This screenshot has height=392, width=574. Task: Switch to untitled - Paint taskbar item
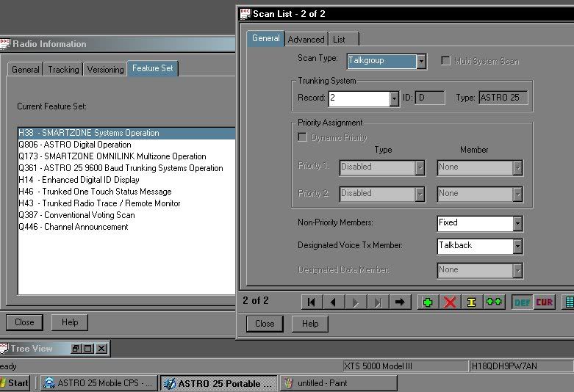(338, 383)
